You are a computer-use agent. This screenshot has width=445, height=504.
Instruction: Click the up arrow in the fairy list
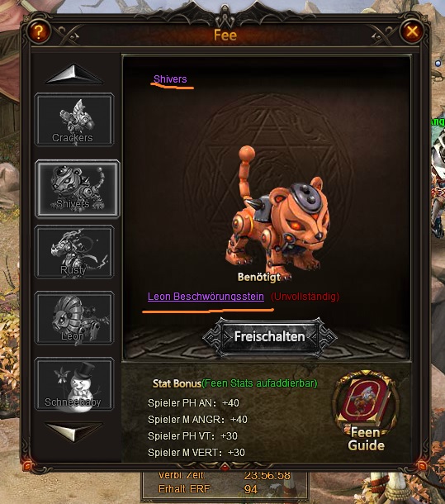74,74
